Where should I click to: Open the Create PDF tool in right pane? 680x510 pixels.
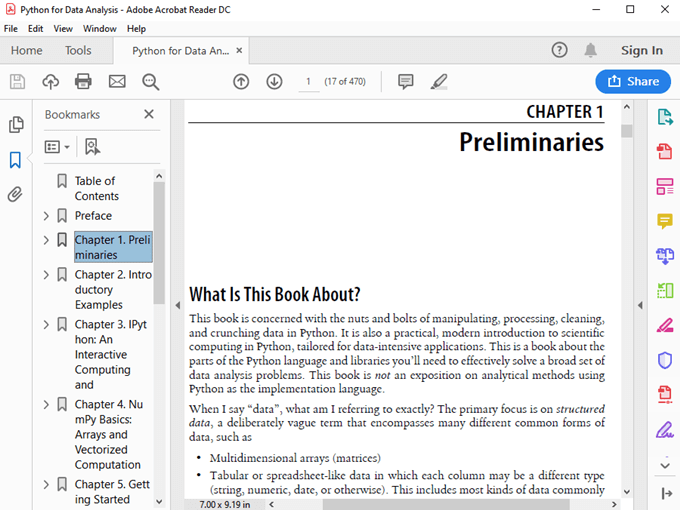[665, 152]
